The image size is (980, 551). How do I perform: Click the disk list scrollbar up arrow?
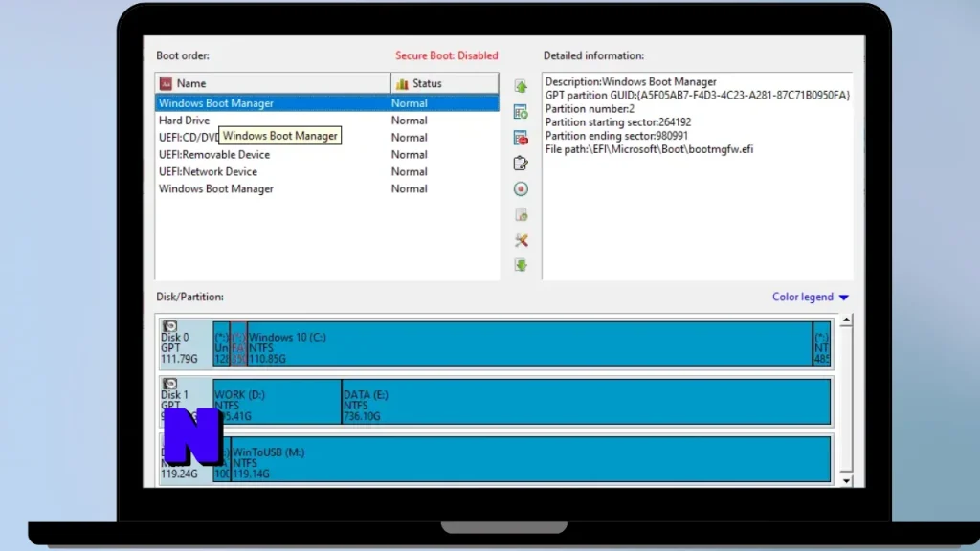coord(846,320)
